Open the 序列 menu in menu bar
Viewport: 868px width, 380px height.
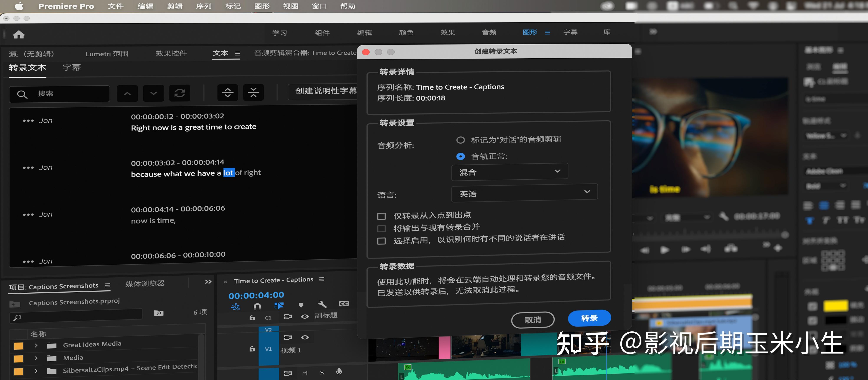[204, 6]
